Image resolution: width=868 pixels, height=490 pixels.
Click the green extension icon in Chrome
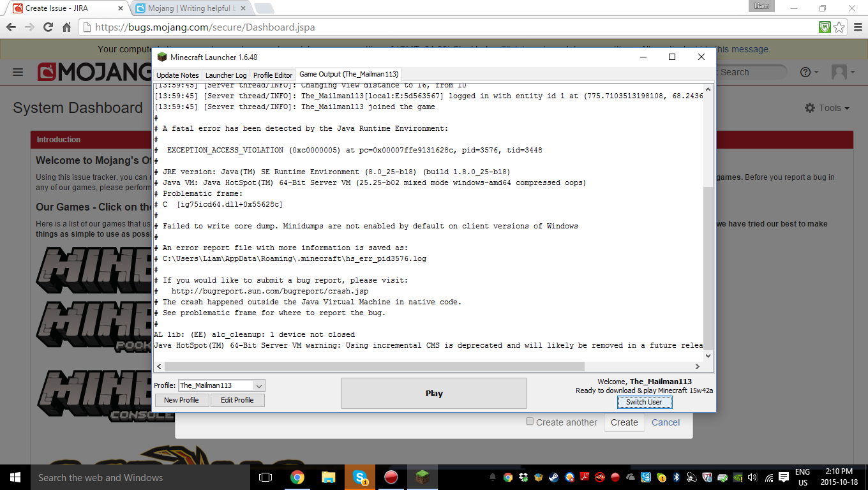tap(825, 27)
